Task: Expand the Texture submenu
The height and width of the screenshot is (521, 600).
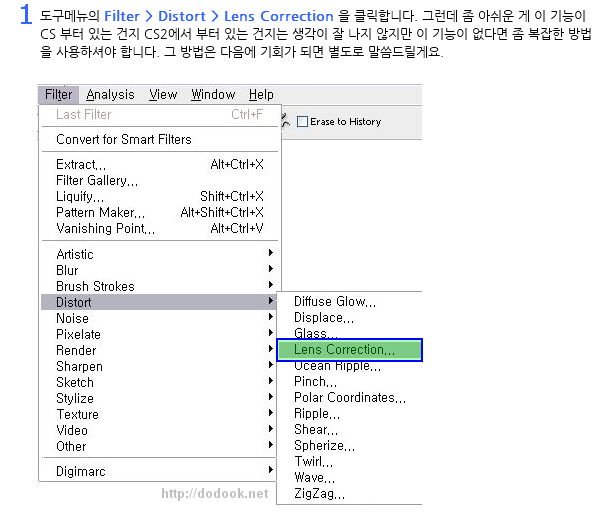Action: click(159, 415)
